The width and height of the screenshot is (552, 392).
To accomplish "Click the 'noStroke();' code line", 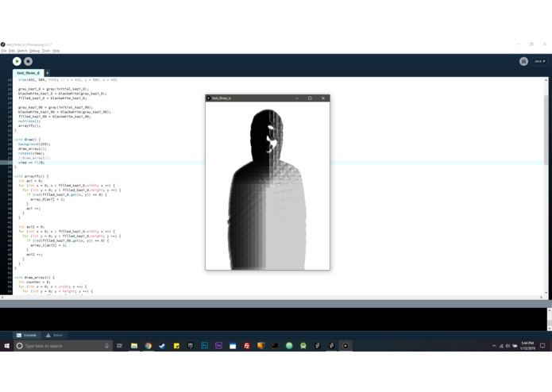I will click(29, 121).
